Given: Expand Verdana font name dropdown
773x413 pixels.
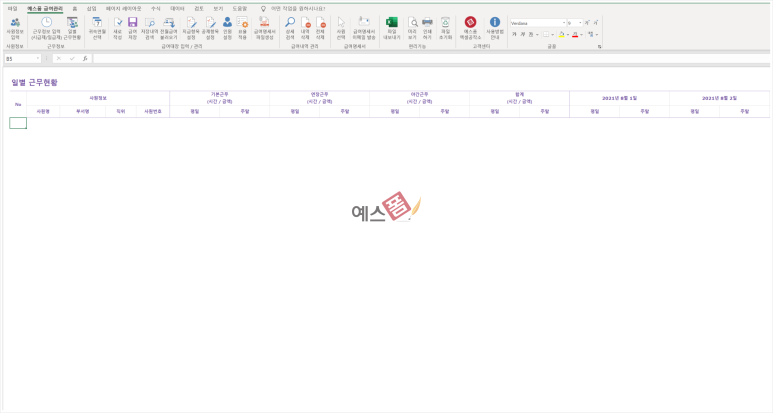Looking at the screenshot, I should click(563, 23).
